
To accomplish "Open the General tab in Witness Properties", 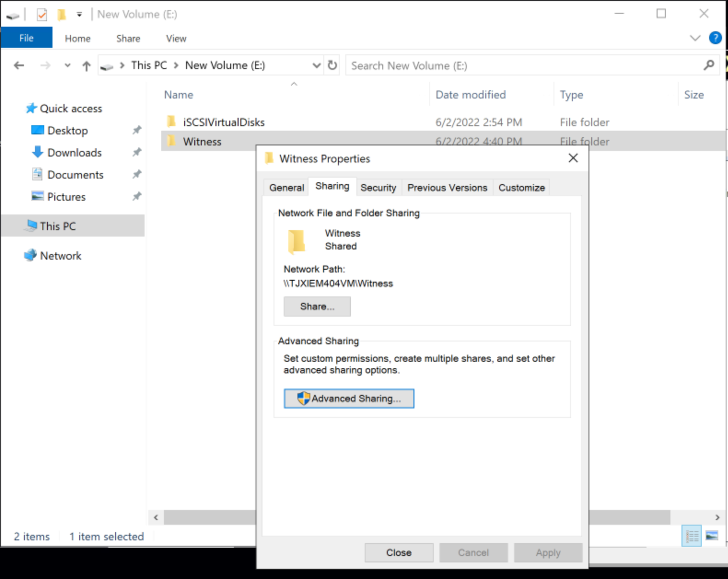I will click(x=286, y=188).
